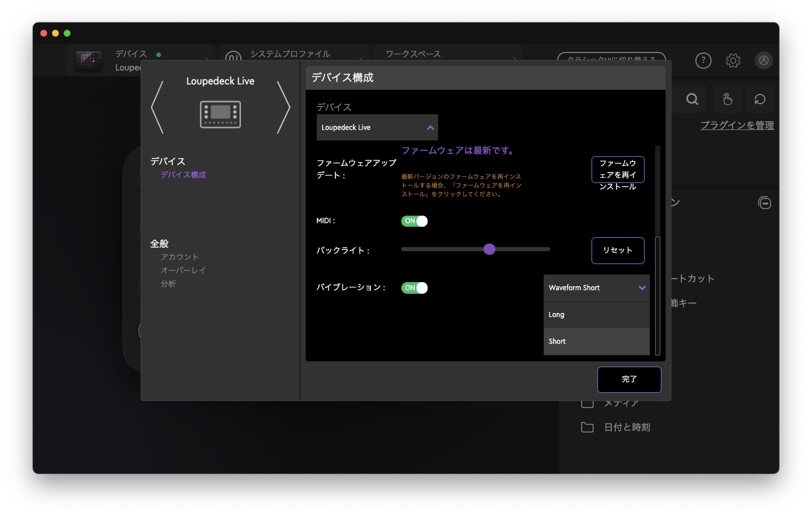Click the collapse panel minus icon

click(x=764, y=203)
